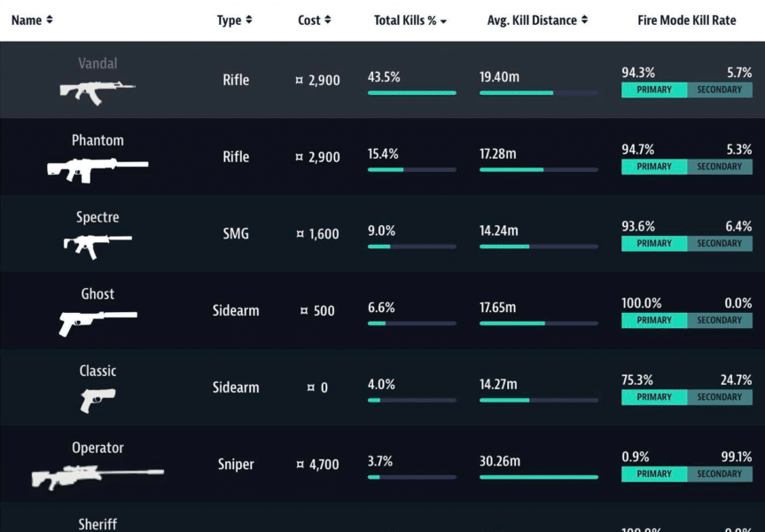Select SECONDARY fire mode for Classic
This screenshot has width=765, height=532.
720,397
